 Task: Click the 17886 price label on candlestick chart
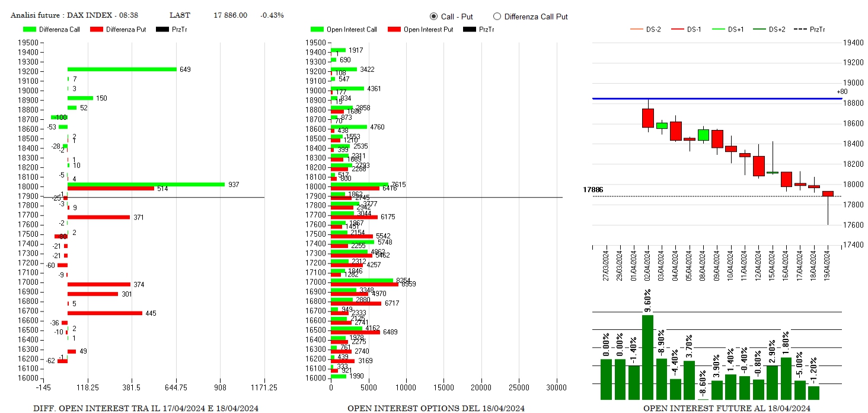[x=593, y=190]
